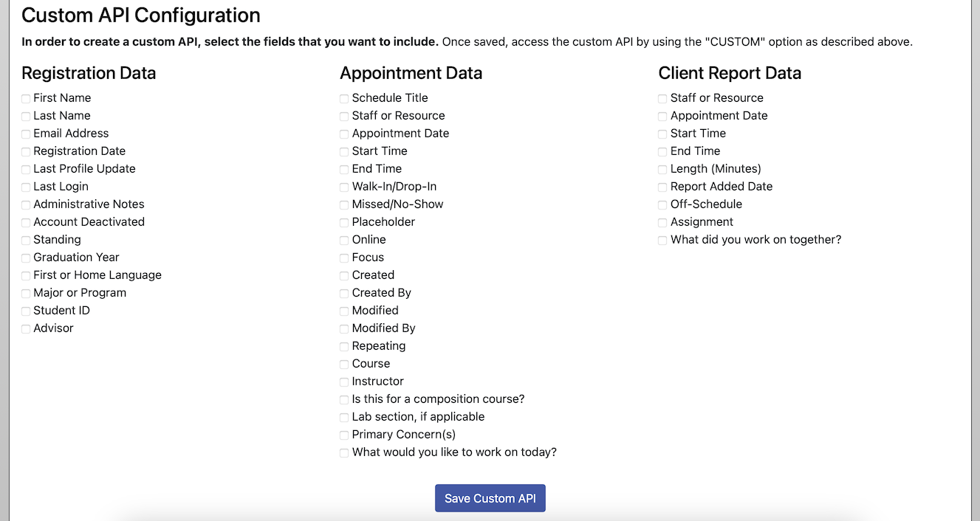Enable the Student ID checkbox
This screenshot has width=980, height=521.
[26, 311]
